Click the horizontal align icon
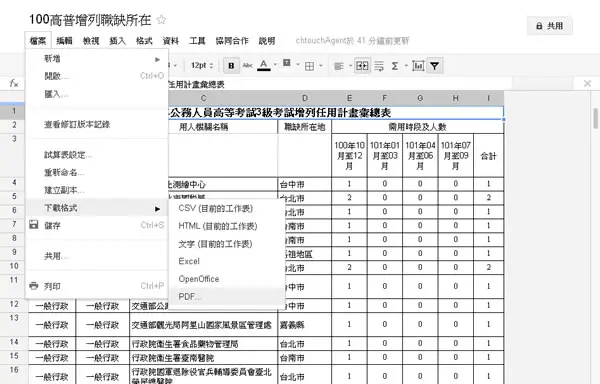This screenshot has height=384, width=600. 339,66
